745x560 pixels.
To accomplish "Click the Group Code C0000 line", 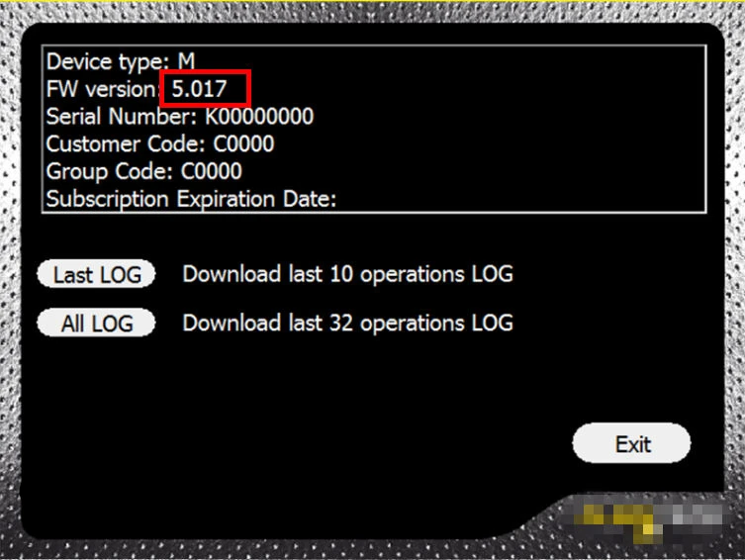I will pos(144,171).
